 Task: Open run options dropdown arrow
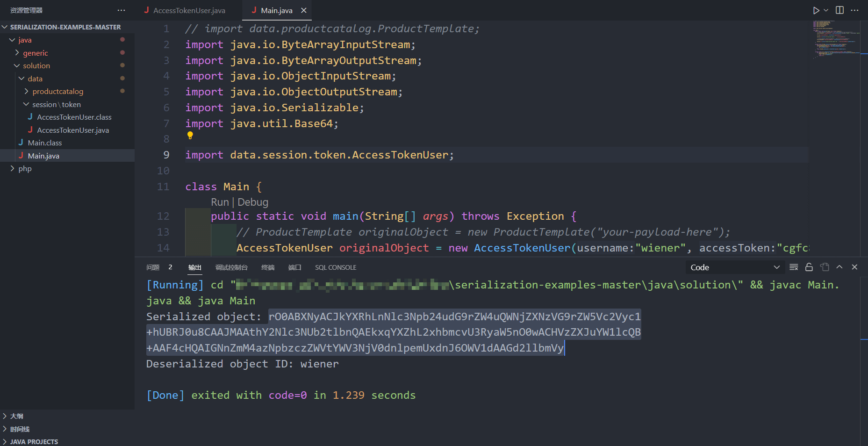(x=826, y=10)
